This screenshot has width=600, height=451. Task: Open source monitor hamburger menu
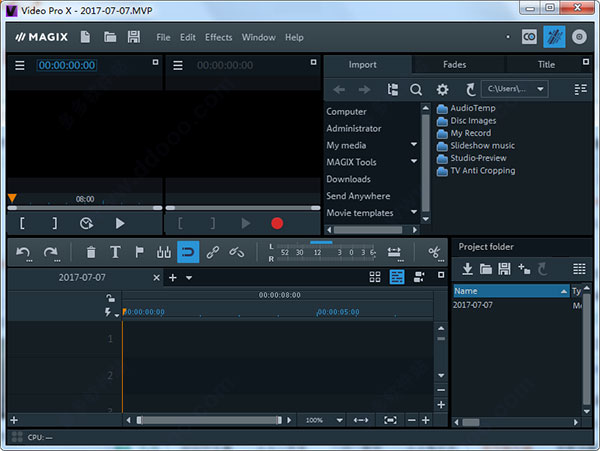[20, 65]
